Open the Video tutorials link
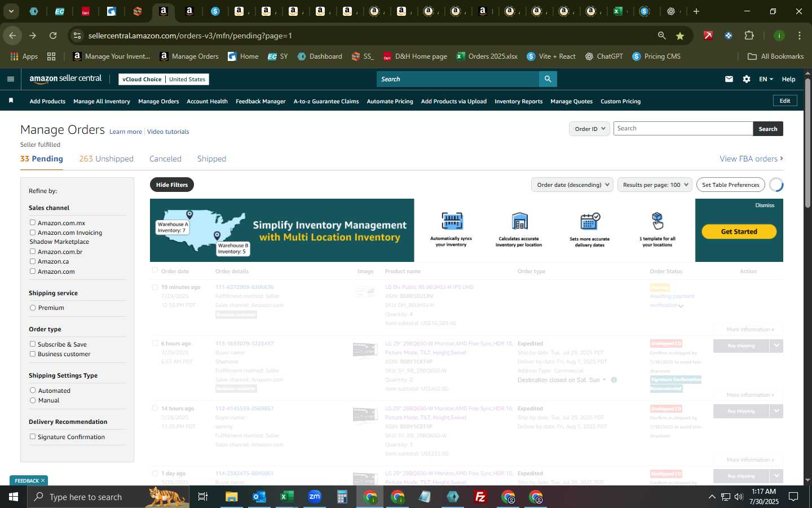 [x=168, y=132]
